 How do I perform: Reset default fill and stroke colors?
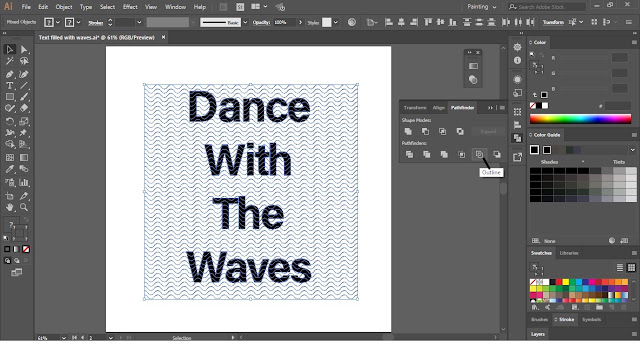(x=6, y=238)
